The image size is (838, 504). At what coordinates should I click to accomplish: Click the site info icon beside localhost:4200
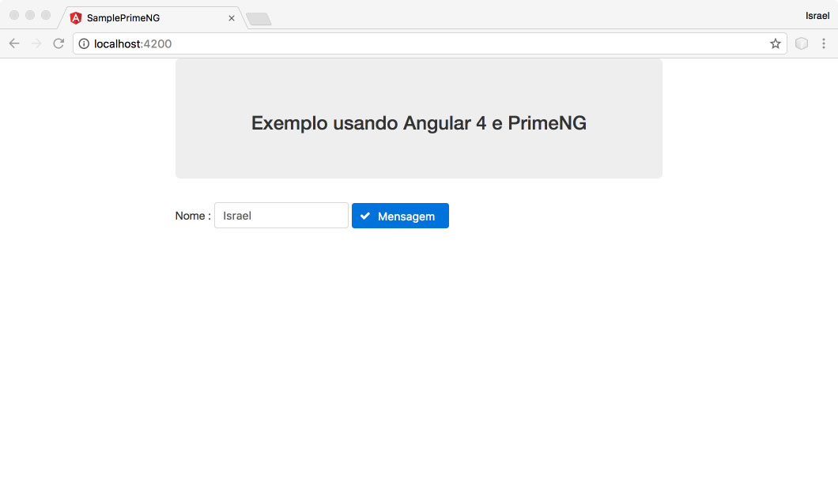point(84,43)
